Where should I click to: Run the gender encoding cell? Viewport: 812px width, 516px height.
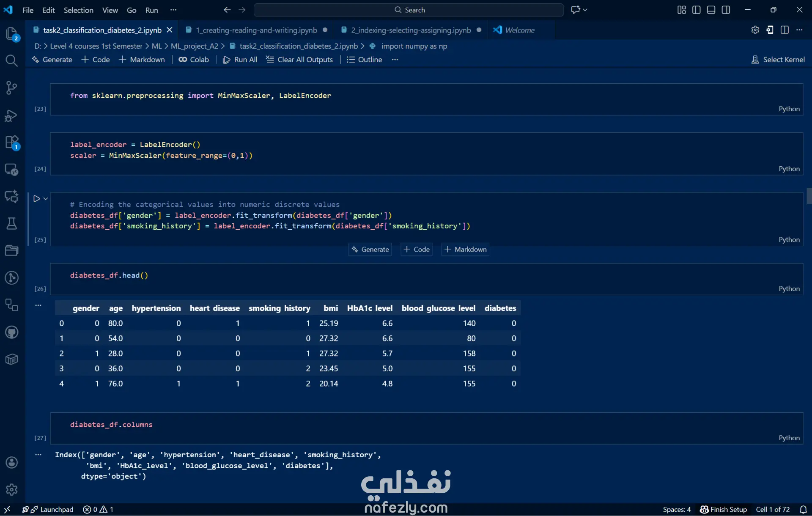[x=36, y=198]
